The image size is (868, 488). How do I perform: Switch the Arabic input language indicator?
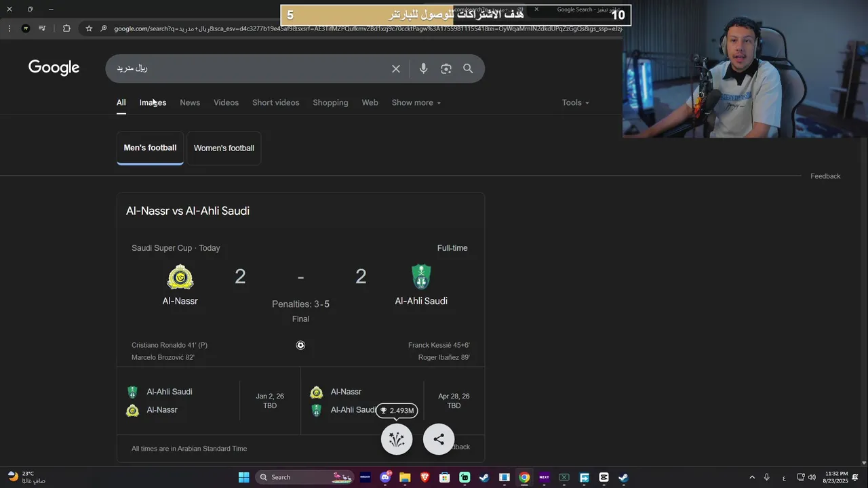pos(784,478)
